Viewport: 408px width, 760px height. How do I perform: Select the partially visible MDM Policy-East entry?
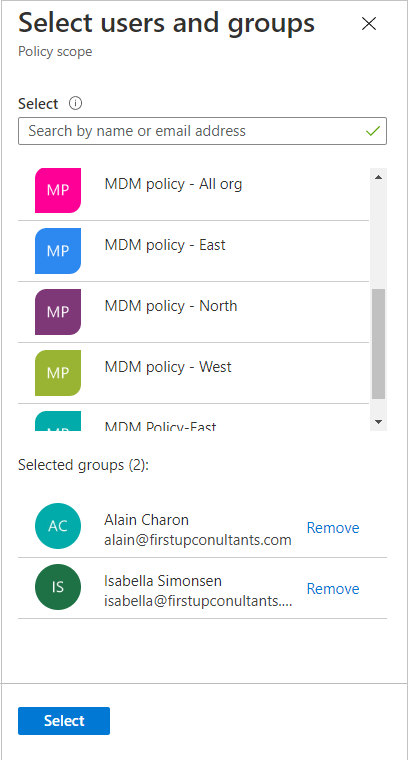coord(193,418)
